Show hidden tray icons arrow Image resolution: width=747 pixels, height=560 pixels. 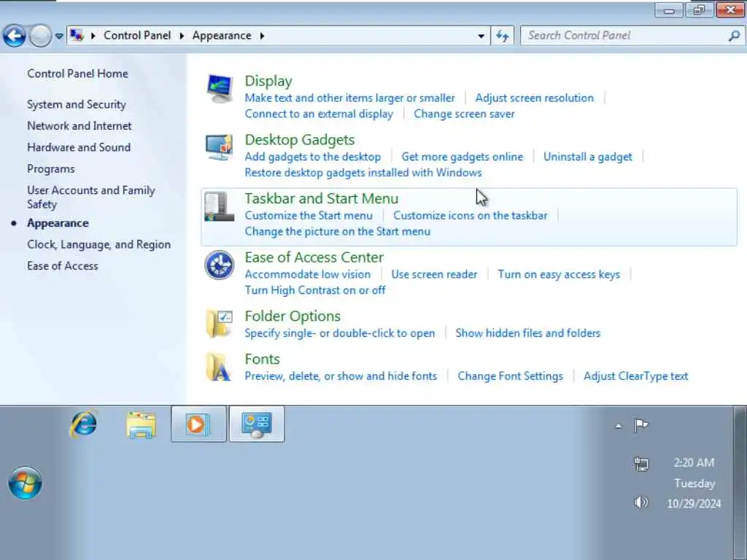pyautogui.click(x=619, y=426)
